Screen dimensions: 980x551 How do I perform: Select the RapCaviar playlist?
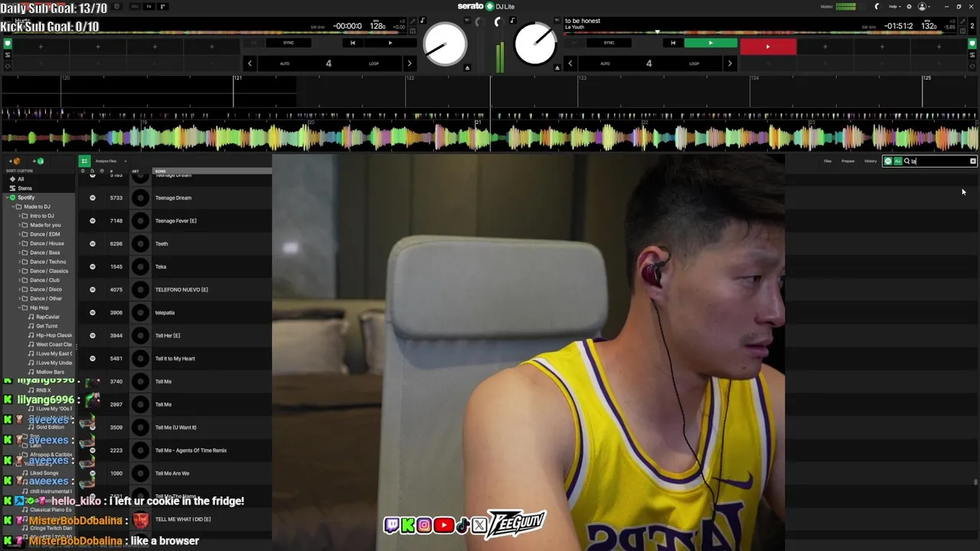click(x=47, y=317)
